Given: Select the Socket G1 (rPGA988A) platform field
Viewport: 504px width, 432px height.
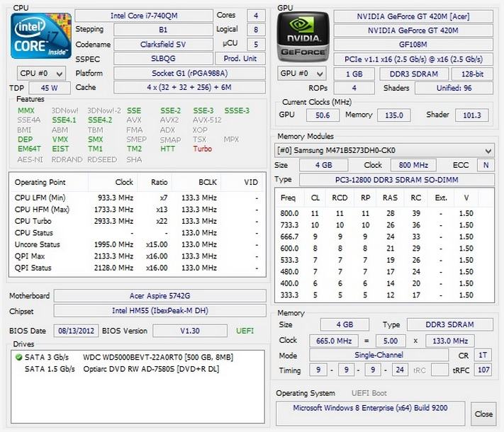Looking at the screenshot, I should click(189, 73).
